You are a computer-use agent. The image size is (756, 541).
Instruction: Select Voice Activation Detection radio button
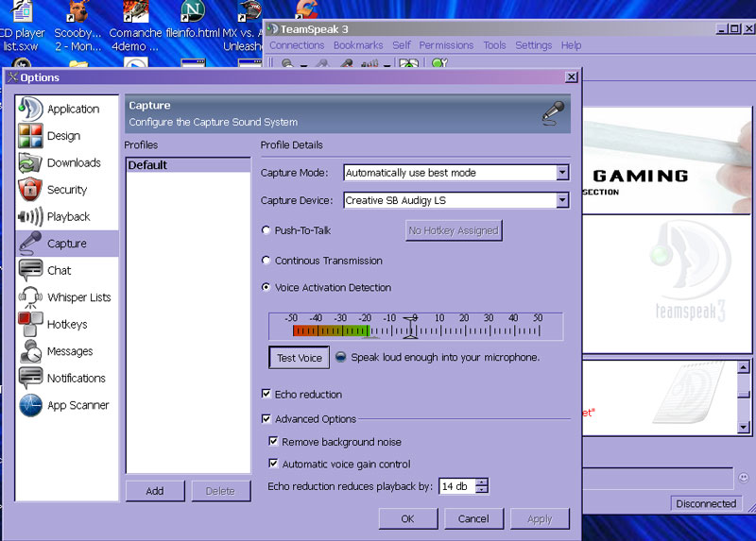click(266, 287)
